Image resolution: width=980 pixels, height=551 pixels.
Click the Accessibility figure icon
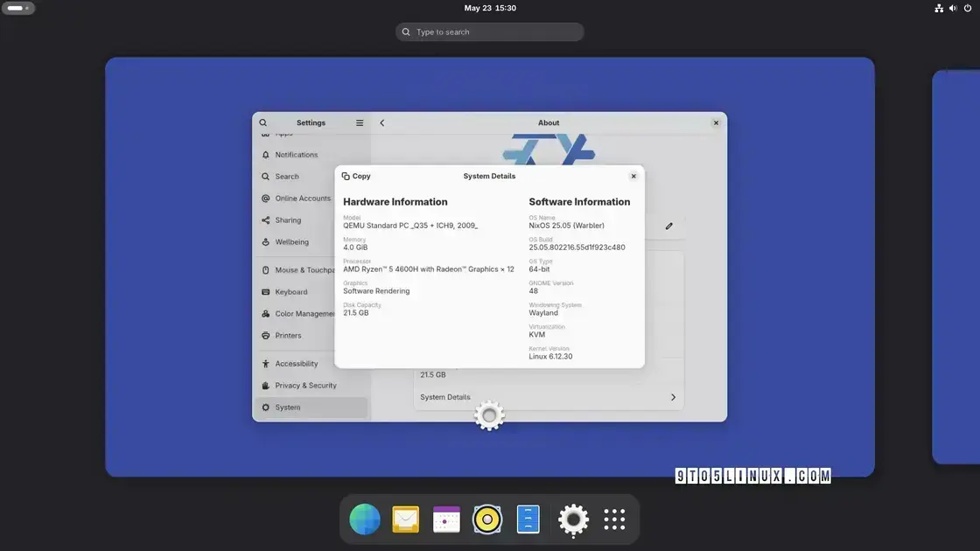266,364
